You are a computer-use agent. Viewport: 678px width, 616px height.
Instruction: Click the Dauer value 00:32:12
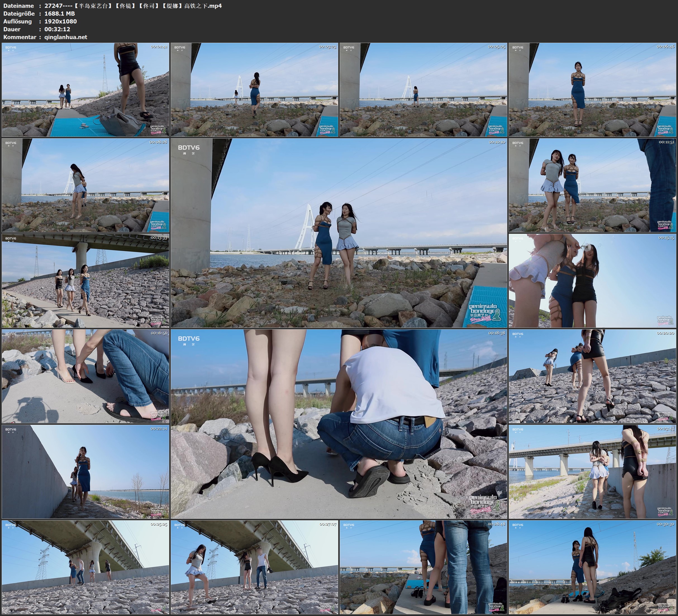pyautogui.click(x=57, y=29)
